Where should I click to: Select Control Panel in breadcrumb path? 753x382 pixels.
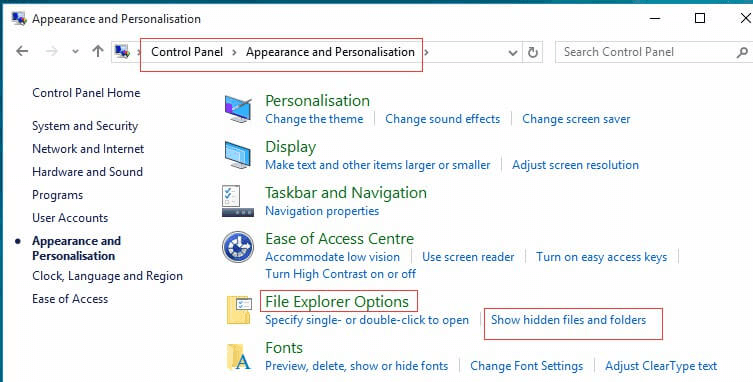187,52
